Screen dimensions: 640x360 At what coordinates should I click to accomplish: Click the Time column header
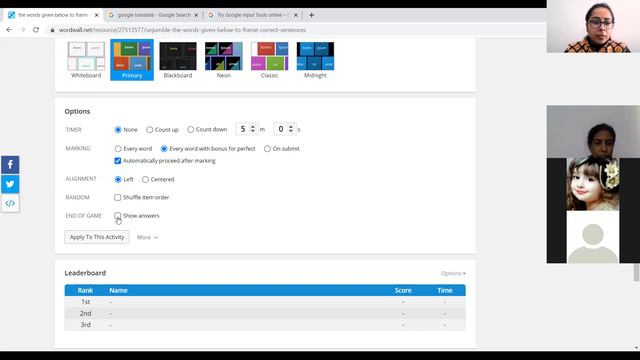[x=445, y=290]
